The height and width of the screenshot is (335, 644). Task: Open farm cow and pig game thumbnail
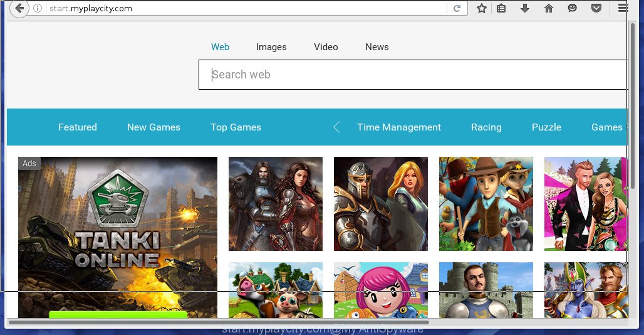coord(276,290)
